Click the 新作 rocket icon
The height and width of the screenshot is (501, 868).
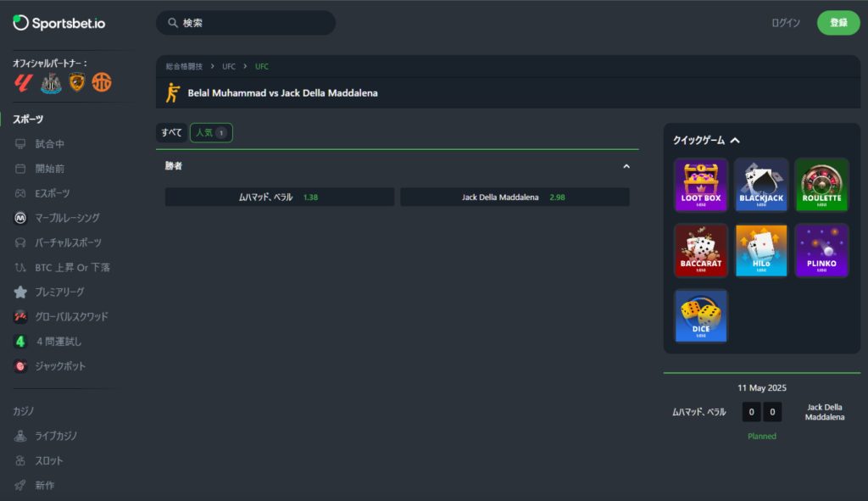[20, 486]
